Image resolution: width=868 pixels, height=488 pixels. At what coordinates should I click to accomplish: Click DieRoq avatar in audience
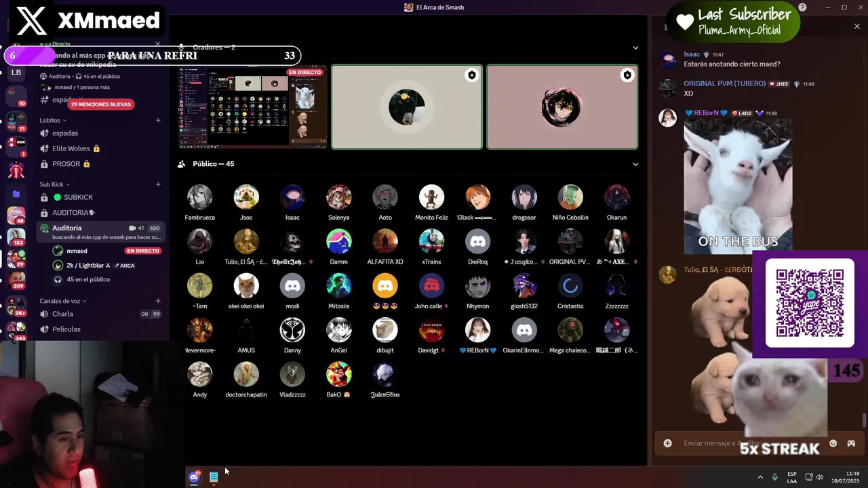click(477, 241)
